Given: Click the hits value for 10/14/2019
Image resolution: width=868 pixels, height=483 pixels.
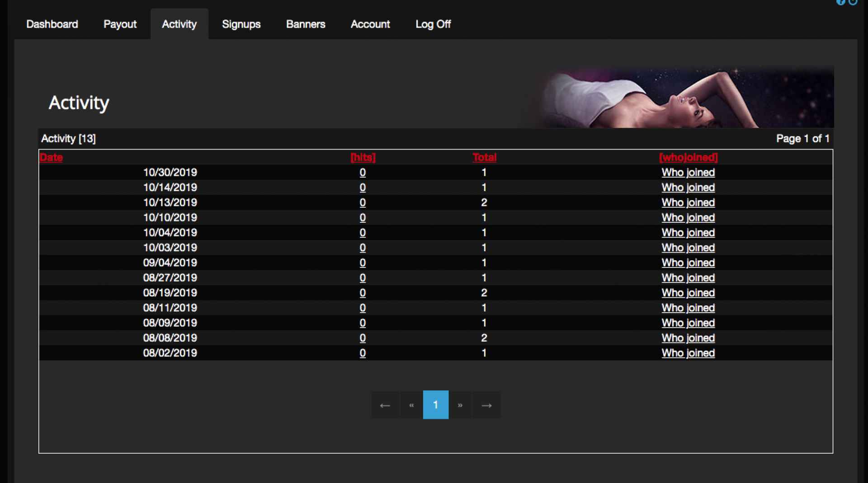Looking at the screenshot, I should 363,187.
